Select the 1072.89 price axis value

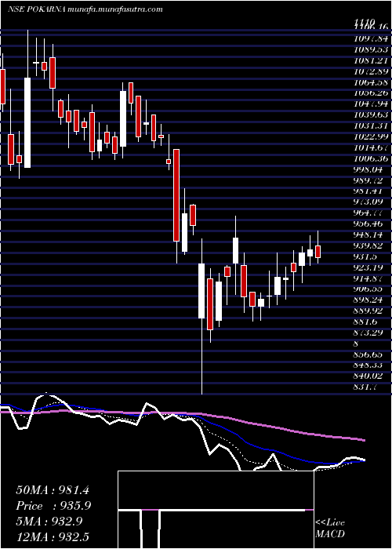372,71
